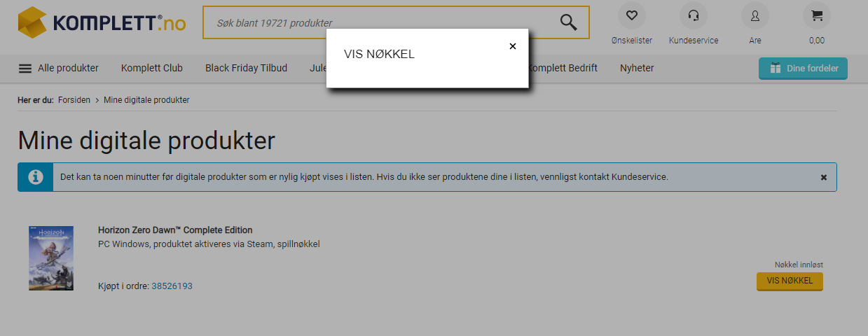Click the Dine fordeler button
This screenshot has height=336, width=868.
803,69
